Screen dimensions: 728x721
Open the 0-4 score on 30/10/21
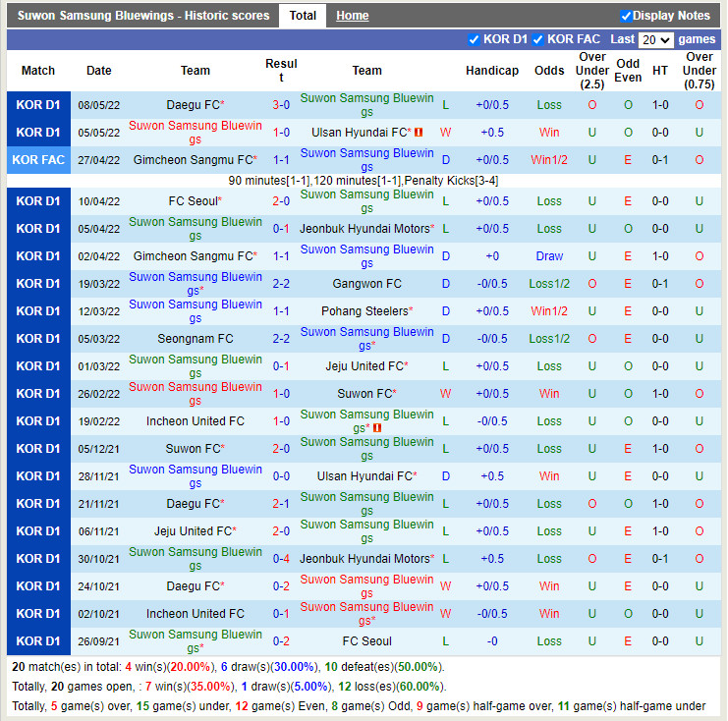(281, 559)
